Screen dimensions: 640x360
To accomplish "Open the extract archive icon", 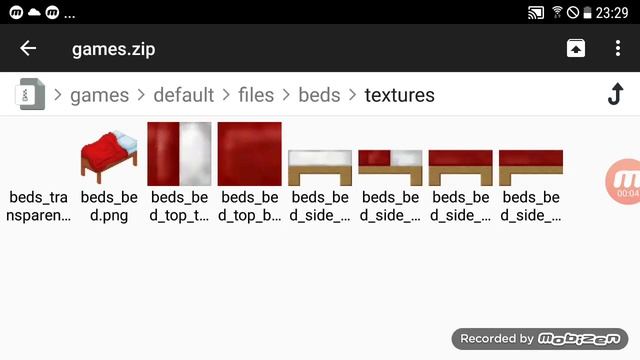I will (x=576, y=48).
